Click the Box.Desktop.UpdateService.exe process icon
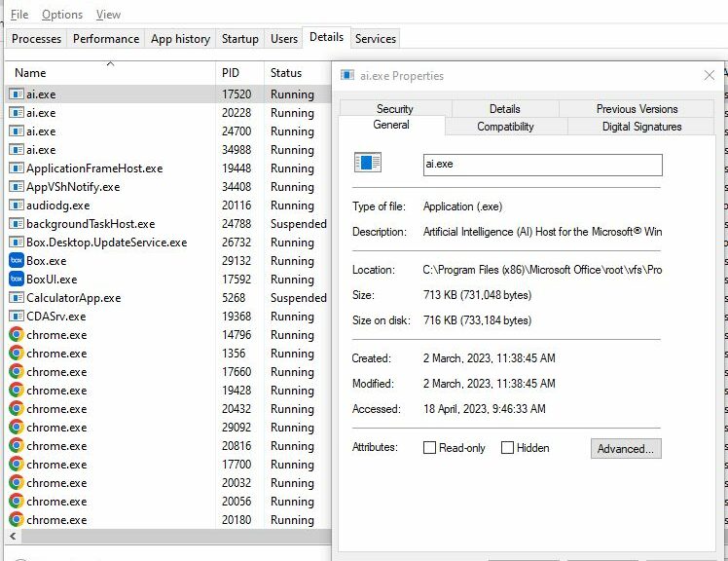This screenshot has height=561, width=728. pos(17,243)
